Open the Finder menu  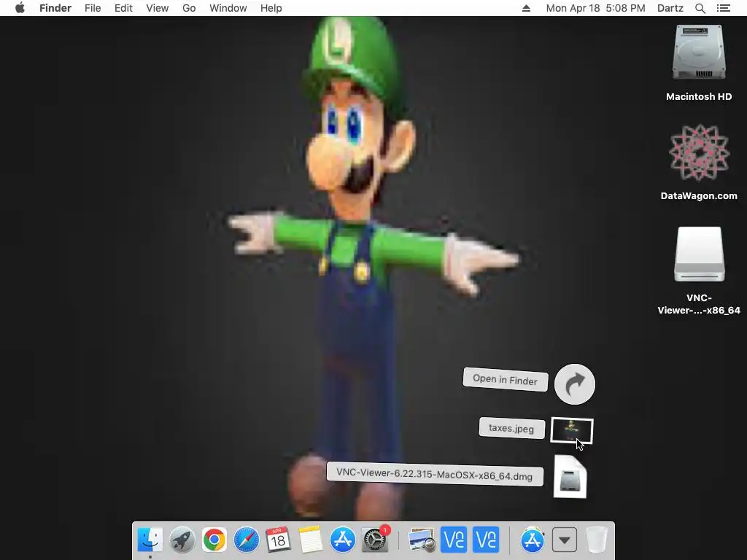point(55,8)
